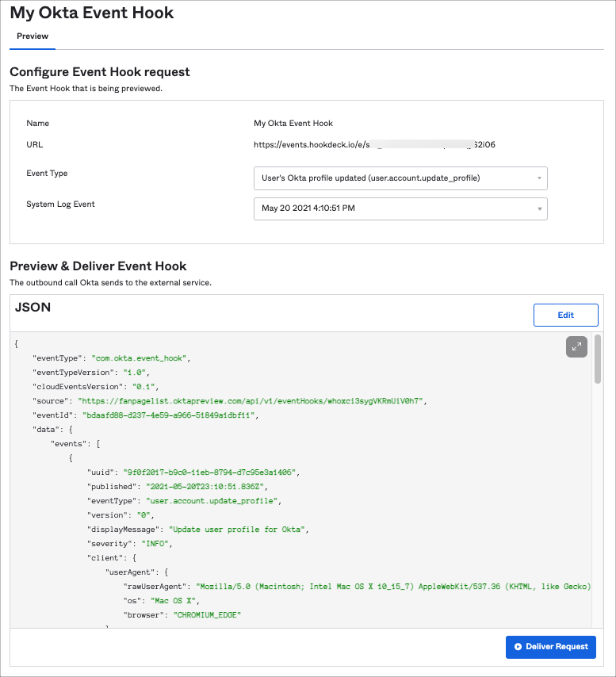
Task: Switch to the Preview tab
Action: pyautogui.click(x=33, y=36)
